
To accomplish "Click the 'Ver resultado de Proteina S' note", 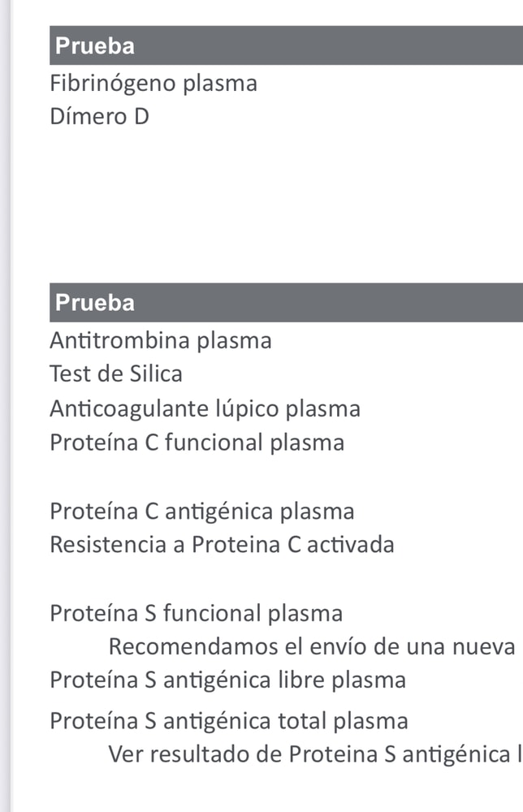I will pos(315,754).
